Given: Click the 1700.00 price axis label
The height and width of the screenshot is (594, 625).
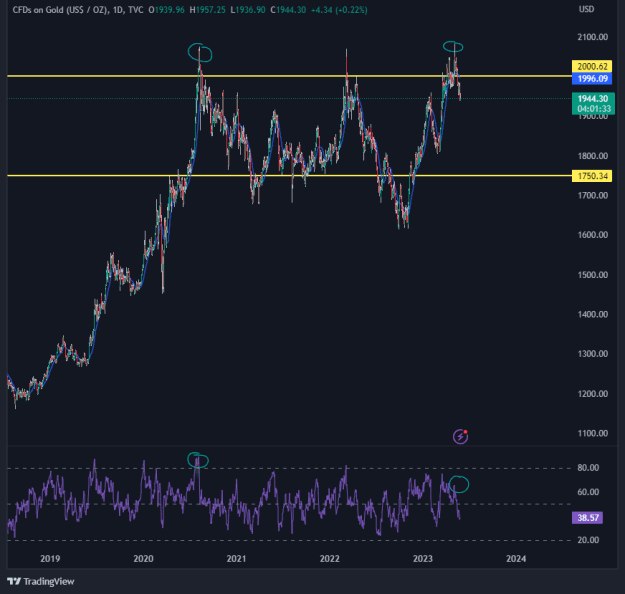Looking at the screenshot, I should [x=593, y=195].
